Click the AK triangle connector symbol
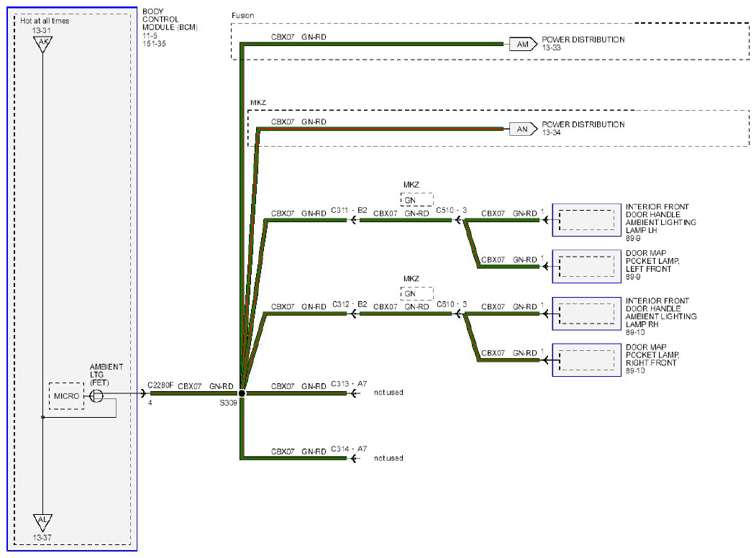Viewport: 756px width, 558px height. click(43, 43)
